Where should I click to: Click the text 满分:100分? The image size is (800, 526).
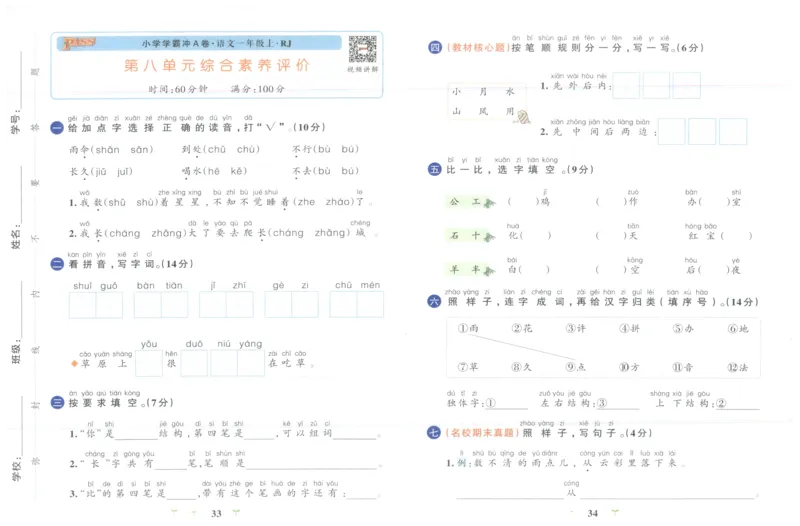258,89
